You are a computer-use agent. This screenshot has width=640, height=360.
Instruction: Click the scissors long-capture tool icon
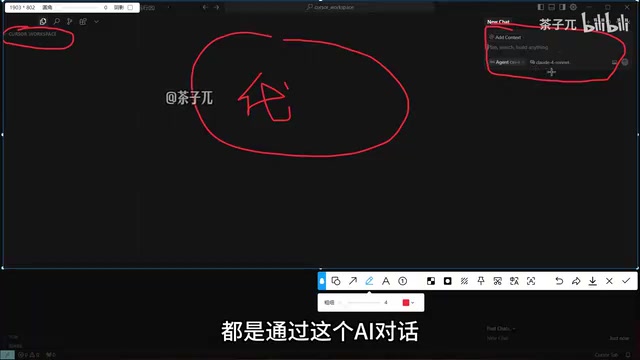498,281
